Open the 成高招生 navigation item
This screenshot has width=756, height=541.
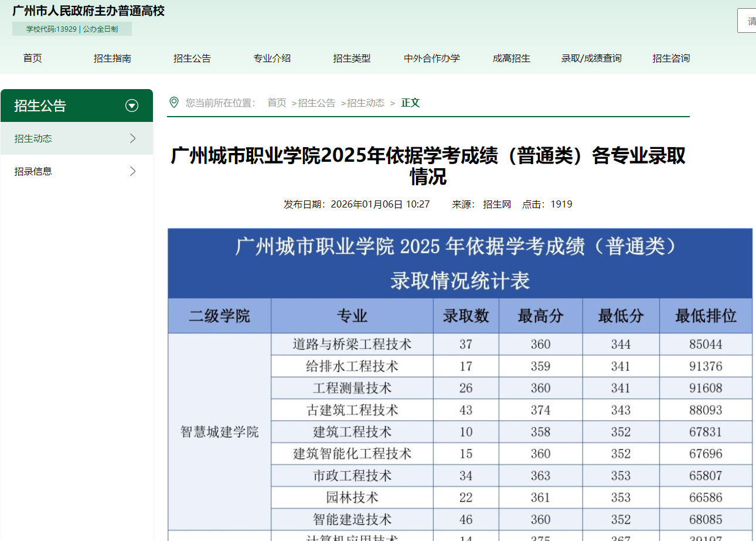pyautogui.click(x=512, y=58)
